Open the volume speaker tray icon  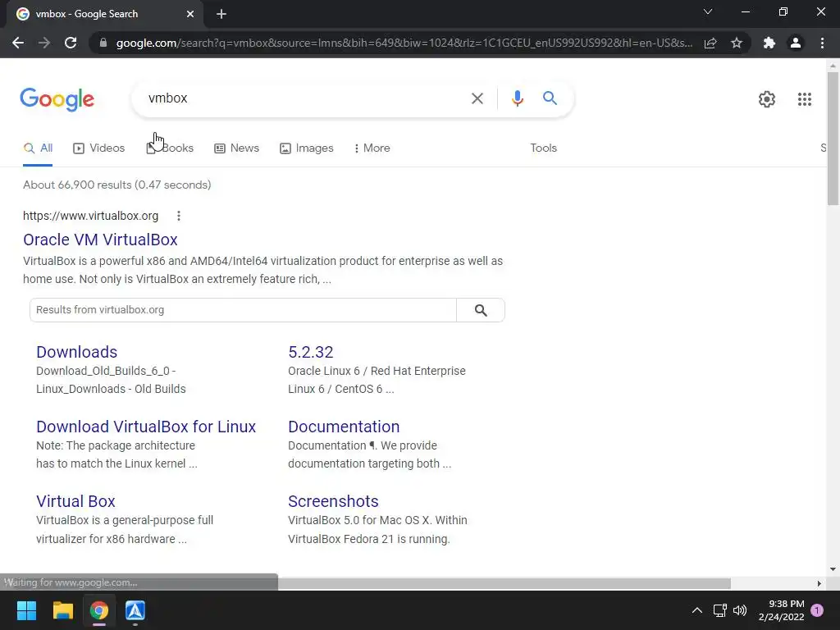(740, 610)
